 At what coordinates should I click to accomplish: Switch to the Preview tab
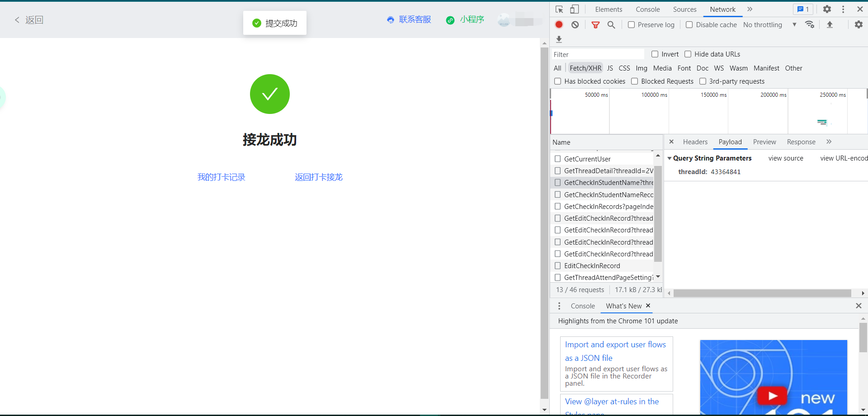764,142
